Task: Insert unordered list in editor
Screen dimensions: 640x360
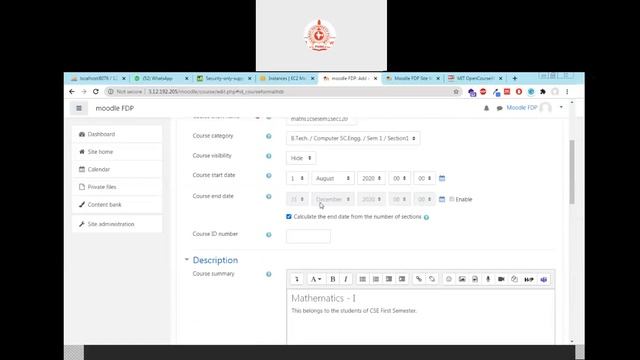Action: pos(362,279)
